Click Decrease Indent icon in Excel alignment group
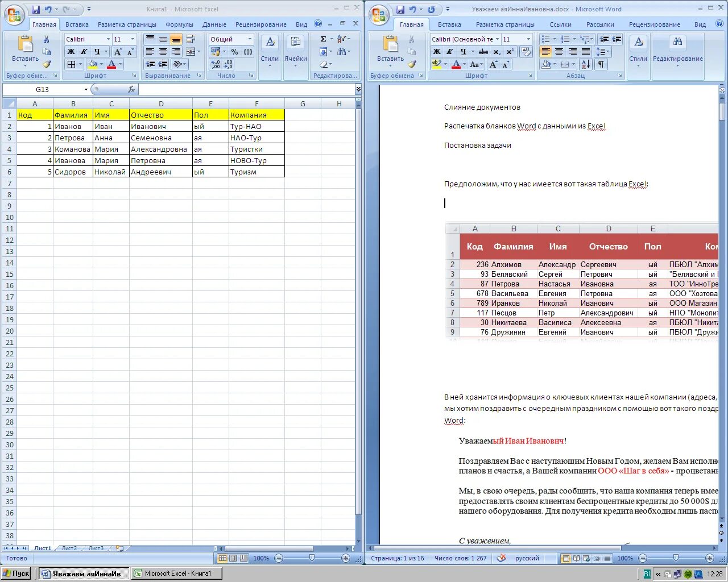The width and height of the screenshot is (728, 582). point(150,64)
